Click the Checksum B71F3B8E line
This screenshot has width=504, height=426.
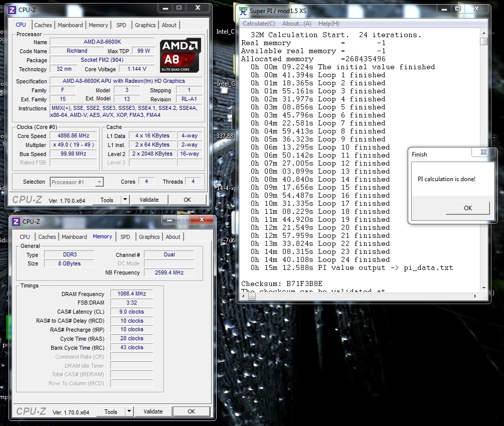click(x=281, y=283)
